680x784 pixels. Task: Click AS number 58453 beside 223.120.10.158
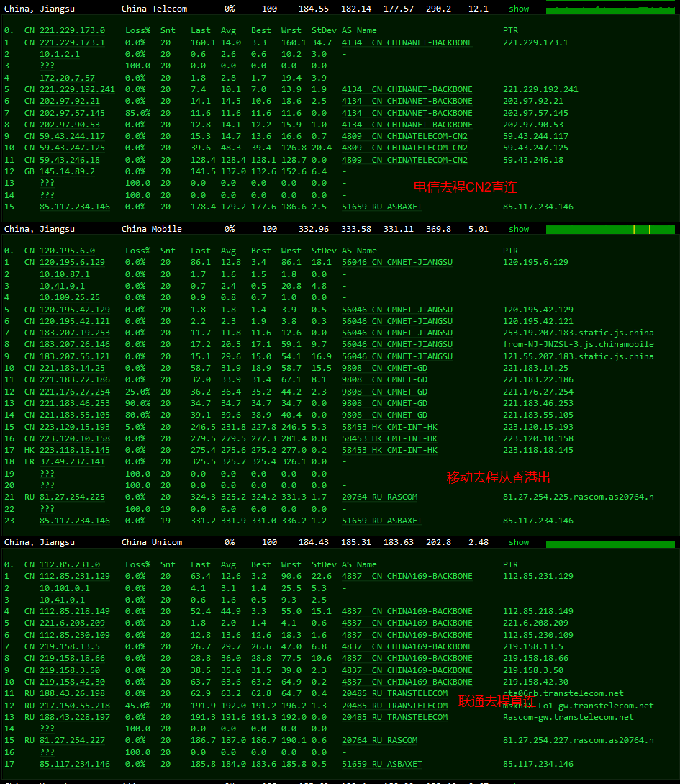[354, 438]
